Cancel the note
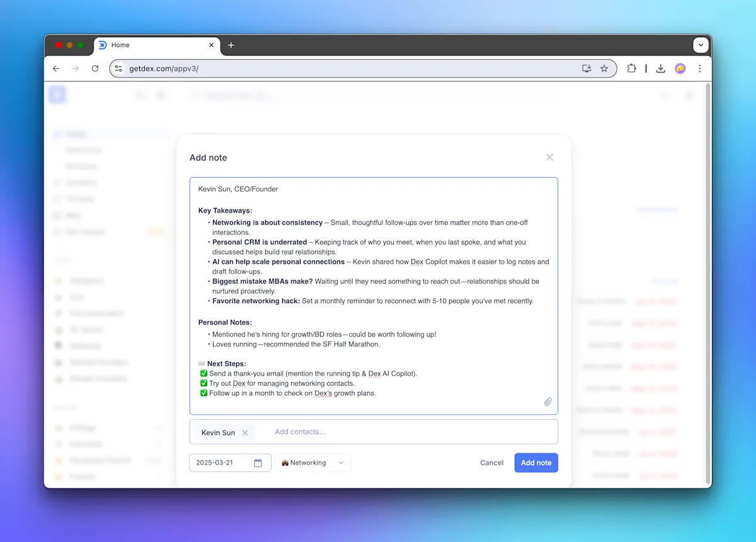 [491, 463]
